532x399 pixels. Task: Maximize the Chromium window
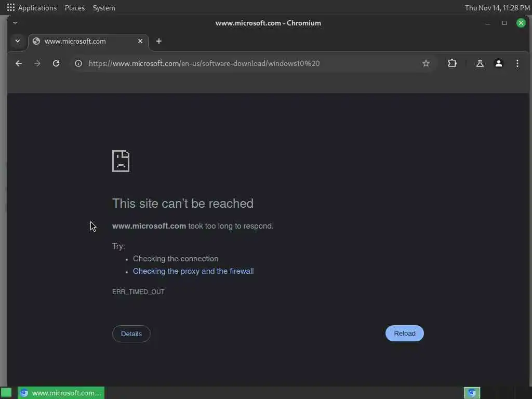pyautogui.click(x=504, y=23)
